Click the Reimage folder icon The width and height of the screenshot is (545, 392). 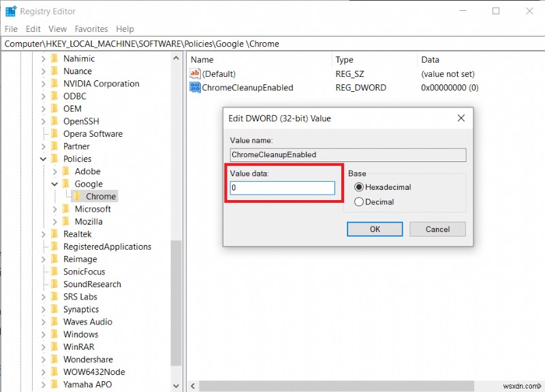[54, 259]
